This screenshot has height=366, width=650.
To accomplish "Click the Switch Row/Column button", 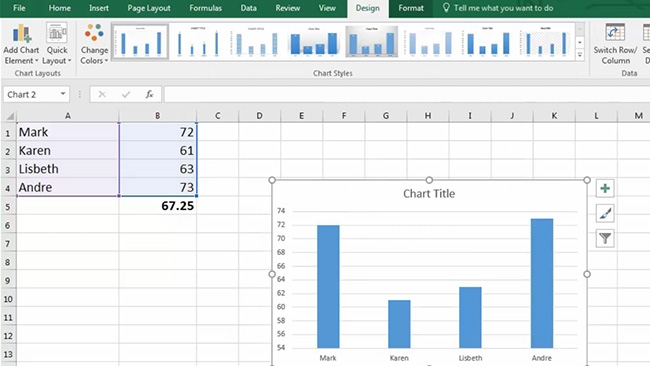I will pyautogui.click(x=615, y=44).
